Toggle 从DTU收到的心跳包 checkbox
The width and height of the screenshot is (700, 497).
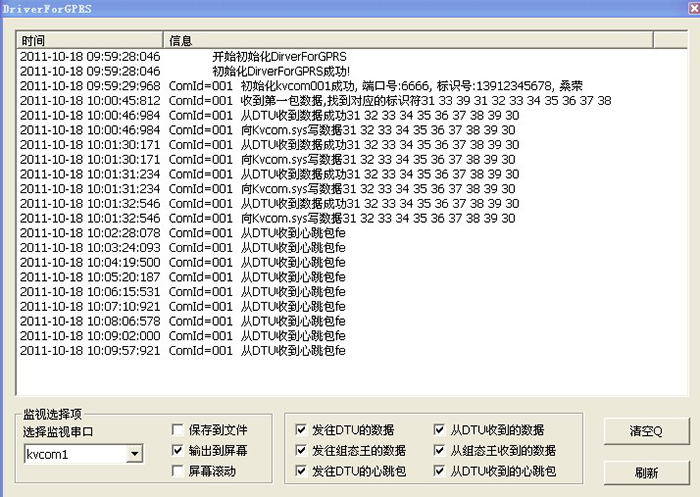(439, 470)
